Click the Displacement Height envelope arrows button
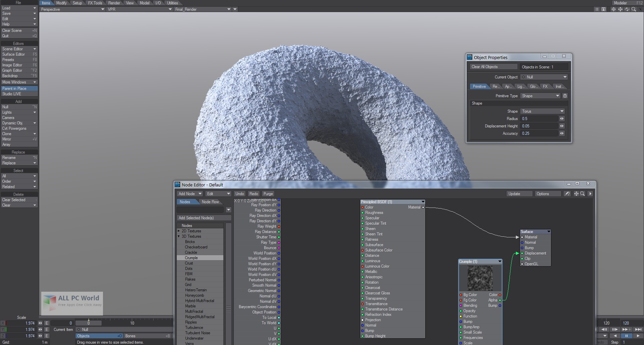Screen dimensions: 644x345 [562, 126]
